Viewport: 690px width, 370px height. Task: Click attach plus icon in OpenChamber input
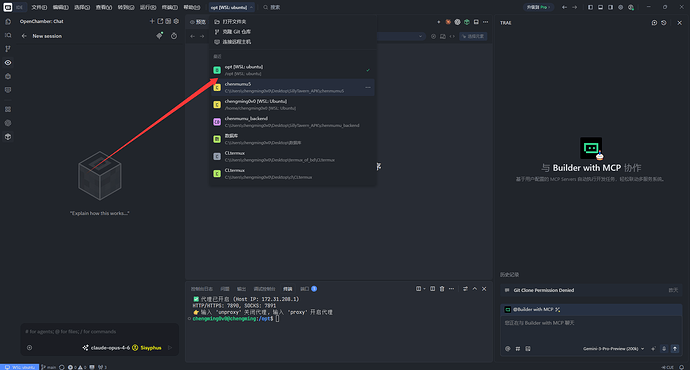29,348
